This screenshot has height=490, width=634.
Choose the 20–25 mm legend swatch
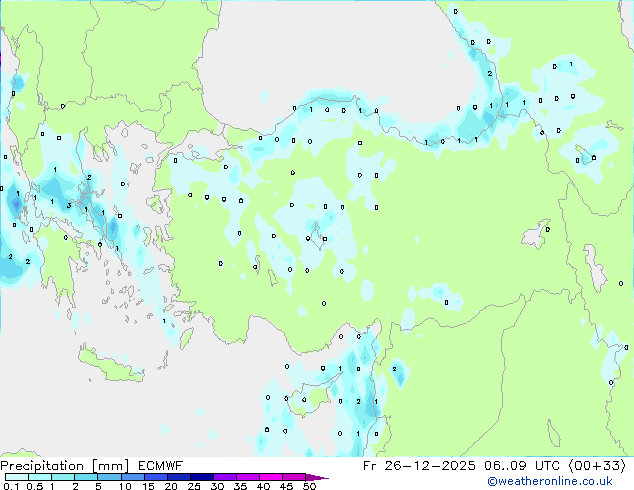pyautogui.click(x=178, y=477)
